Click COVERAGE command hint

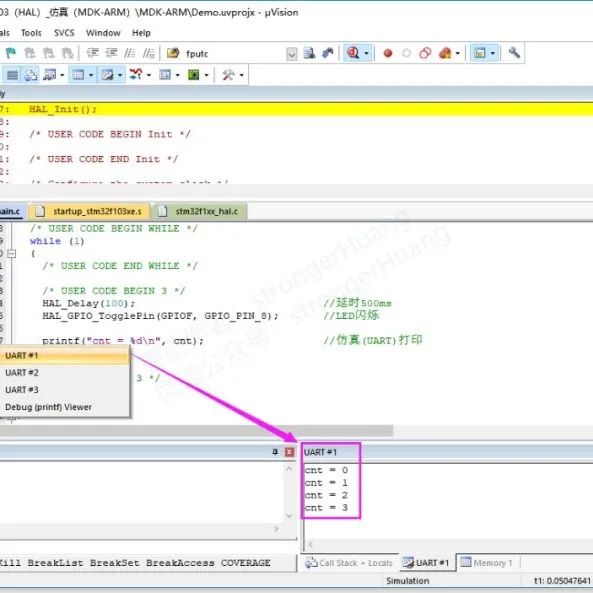245,563
